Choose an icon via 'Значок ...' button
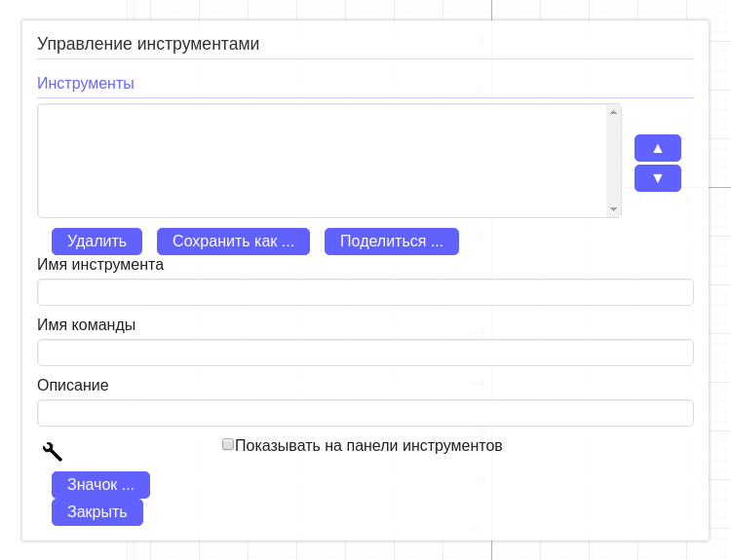731x560 pixels. [100, 485]
